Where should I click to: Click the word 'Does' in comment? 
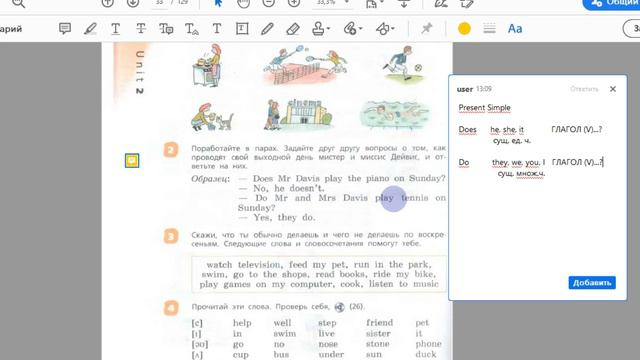(x=467, y=130)
